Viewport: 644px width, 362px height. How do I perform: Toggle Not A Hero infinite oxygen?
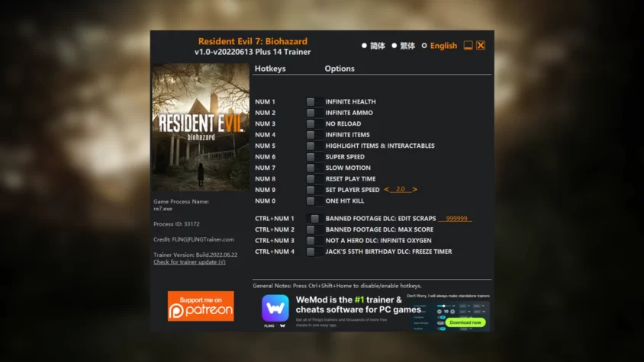[x=311, y=241]
